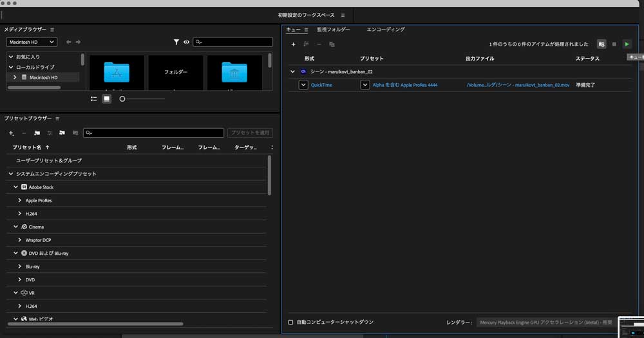Click the queue add-output settings icon
Viewport: 644px width, 338px height.
pos(306,44)
